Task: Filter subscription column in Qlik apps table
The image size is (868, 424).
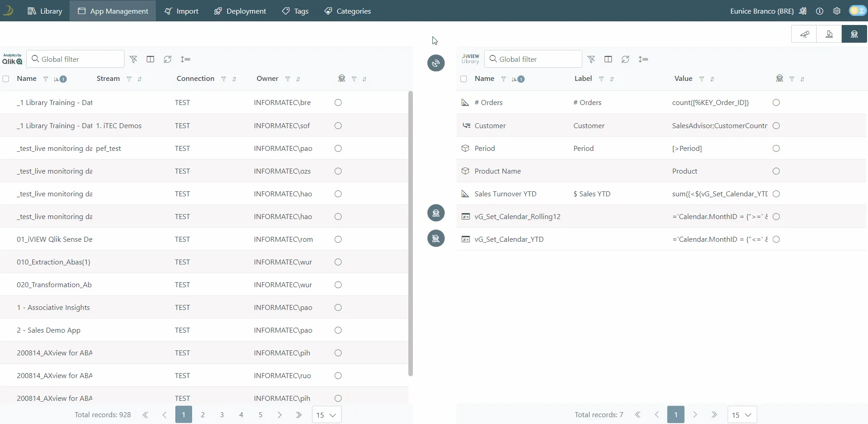Action: click(x=354, y=79)
